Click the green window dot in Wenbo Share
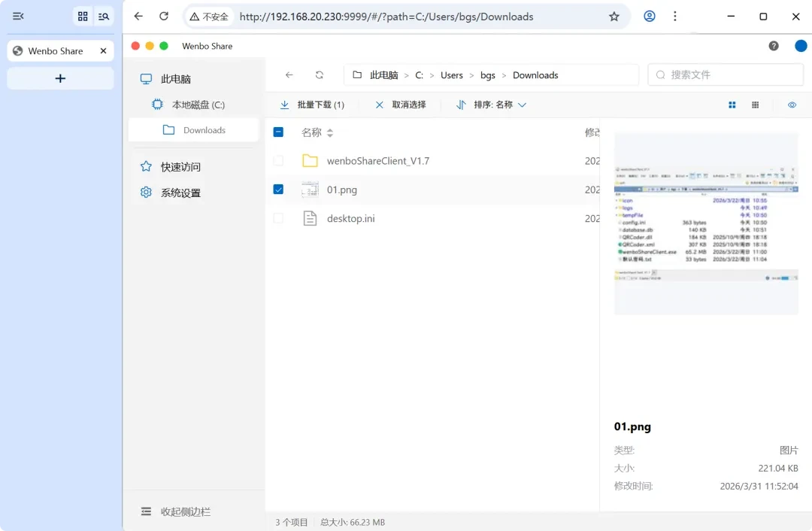Viewport: 812px width, 531px height. click(164, 46)
